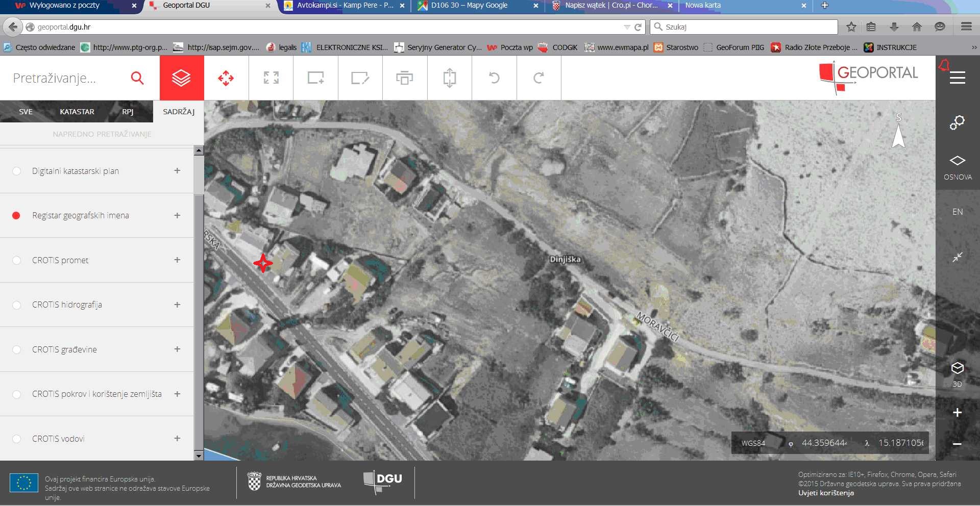
Task: Enable the CROTIS promet layer
Action: click(17, 260)
